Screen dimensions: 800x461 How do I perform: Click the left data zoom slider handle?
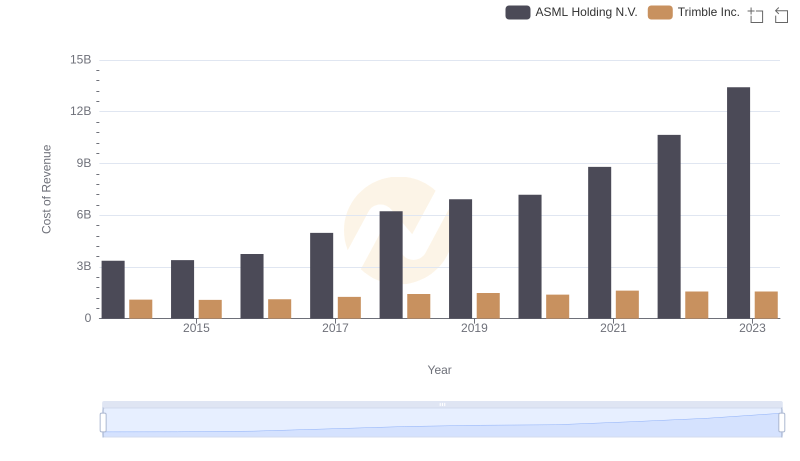[103, 423]
